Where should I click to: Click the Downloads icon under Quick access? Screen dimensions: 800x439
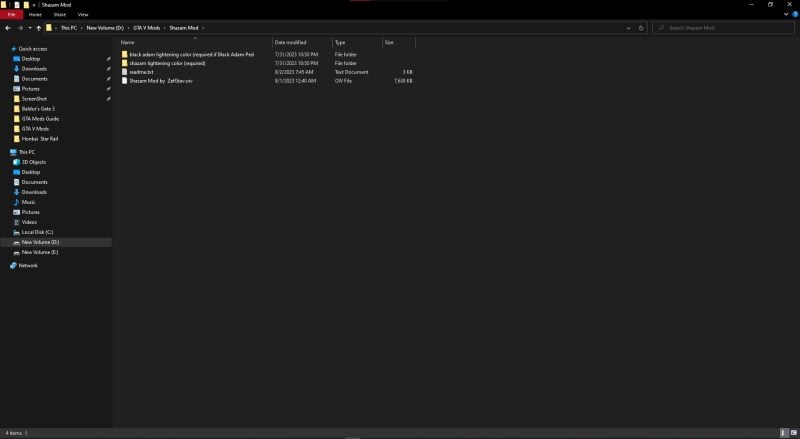tap(16, 69)
